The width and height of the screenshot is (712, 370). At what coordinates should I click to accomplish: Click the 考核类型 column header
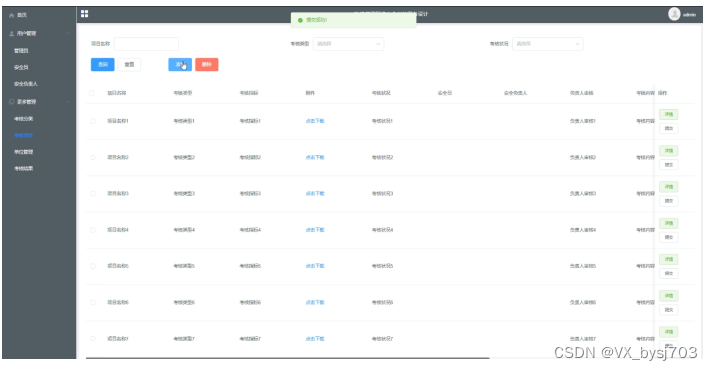183,93
